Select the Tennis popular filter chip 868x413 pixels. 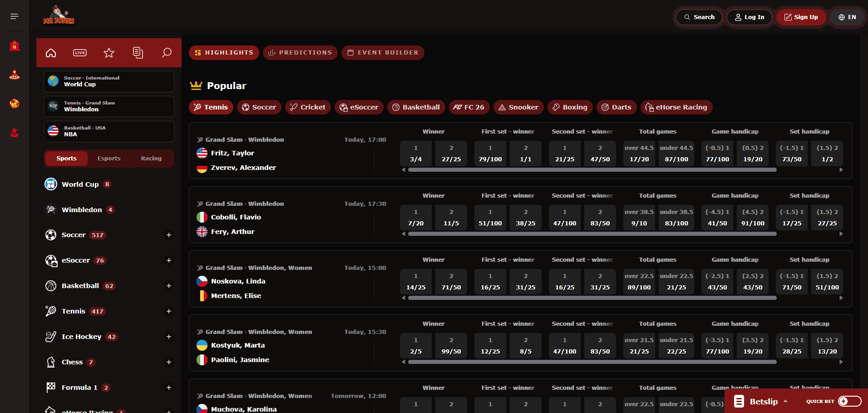click(x=211, y=107)
